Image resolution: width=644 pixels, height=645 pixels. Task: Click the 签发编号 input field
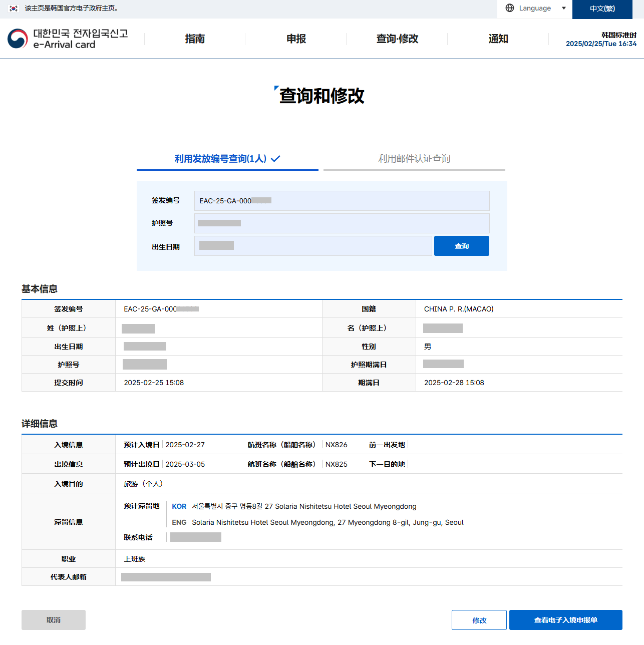tap(342, 201)
